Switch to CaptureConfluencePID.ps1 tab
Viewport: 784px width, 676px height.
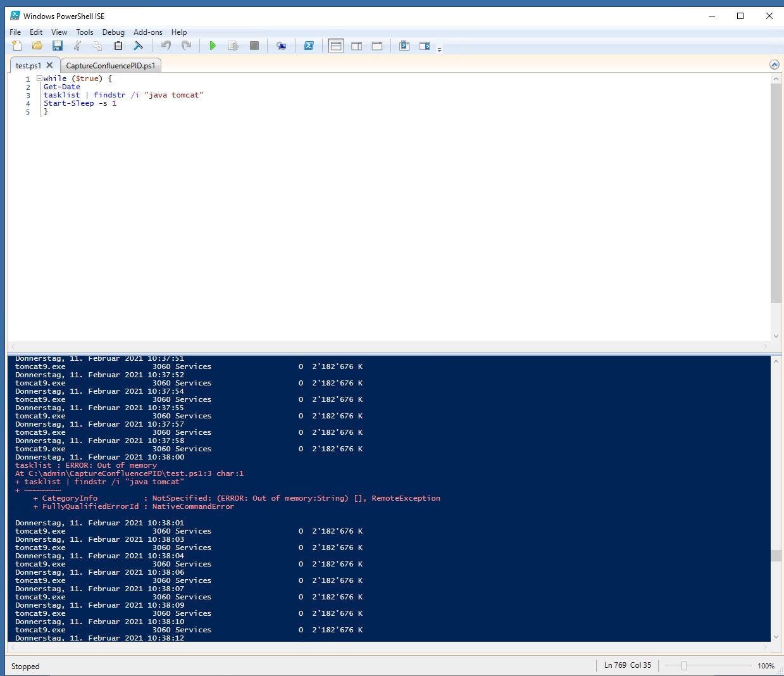click(x=111, y=65)
